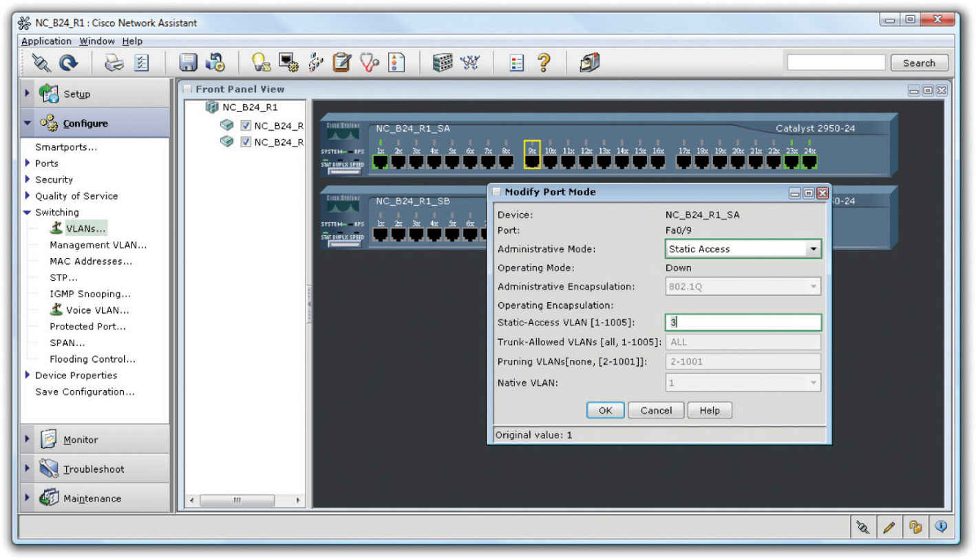976x560 pixels.
Task: Click Help button in Modify Port Mode
Action: 710,410
